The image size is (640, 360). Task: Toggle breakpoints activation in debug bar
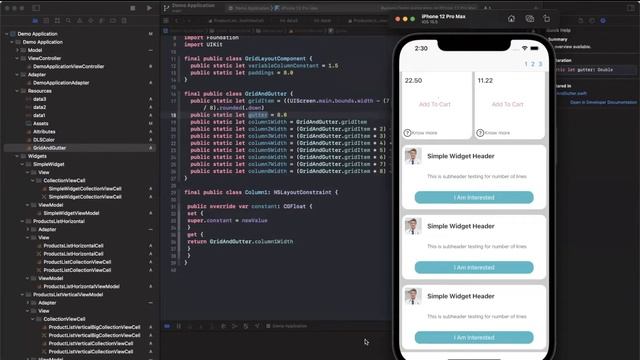pos(167,326)
